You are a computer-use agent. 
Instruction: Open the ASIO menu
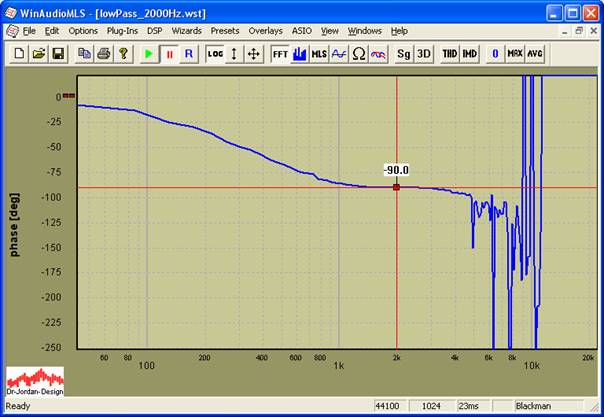point(302,31)
